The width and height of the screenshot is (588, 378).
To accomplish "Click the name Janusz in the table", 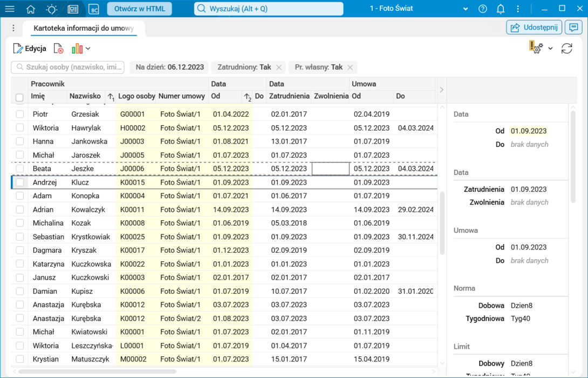I will 44,278.
